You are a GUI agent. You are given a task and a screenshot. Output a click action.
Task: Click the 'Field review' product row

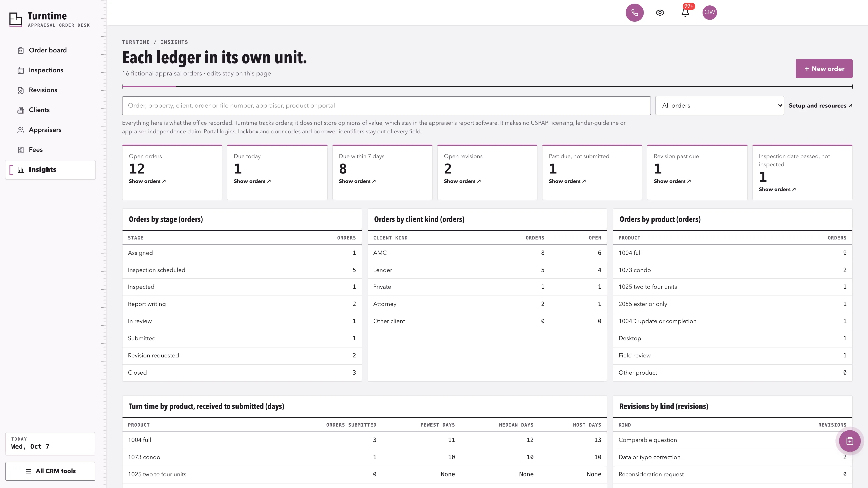pyautogui.click(x=733, y=356)
